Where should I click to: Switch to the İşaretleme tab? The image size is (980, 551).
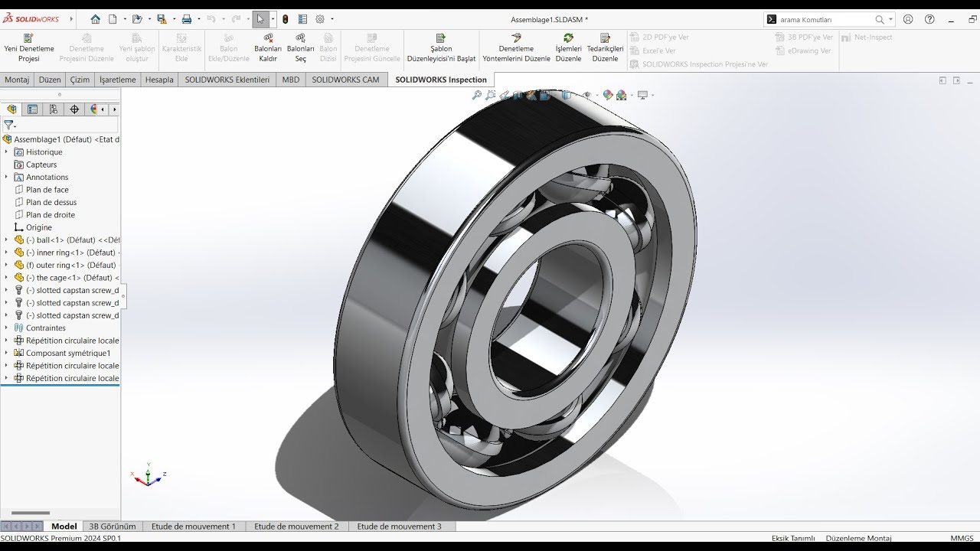[x=117, y=80]
